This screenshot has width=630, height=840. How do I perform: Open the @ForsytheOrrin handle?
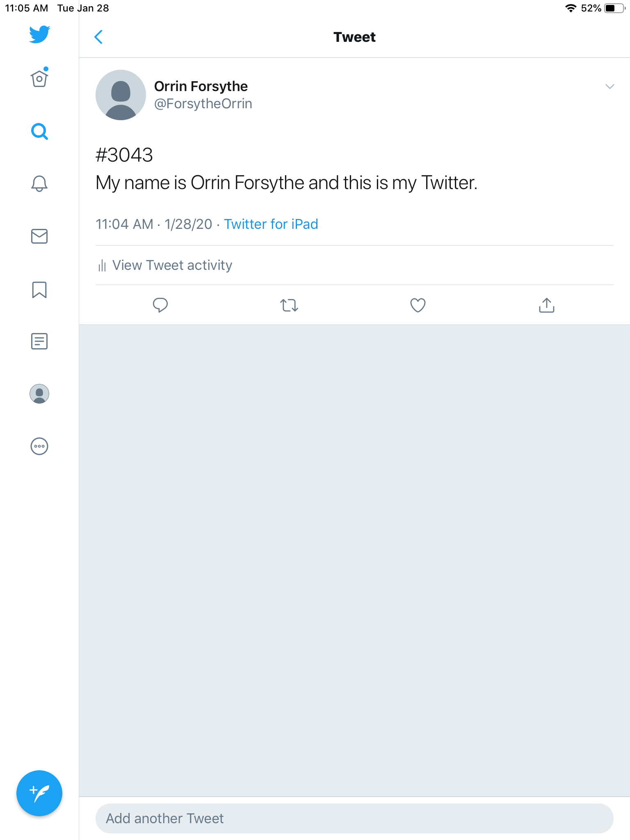203,104
